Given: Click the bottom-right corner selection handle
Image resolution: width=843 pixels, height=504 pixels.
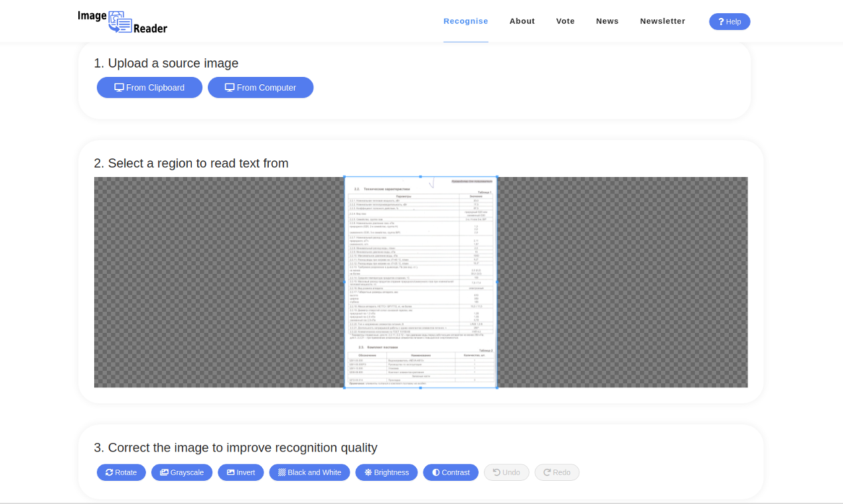Looking at the screenshot, I should 497,387.
